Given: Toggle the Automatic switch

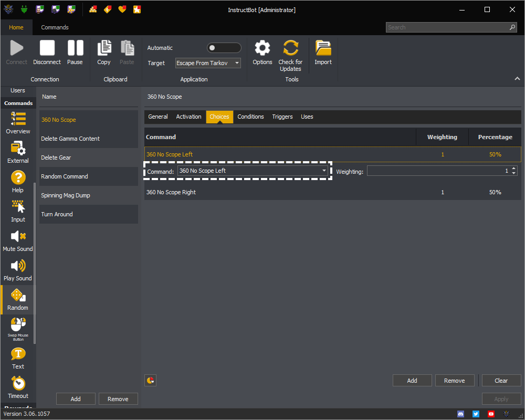Looking at the screenshot, I should click(224, 48).
